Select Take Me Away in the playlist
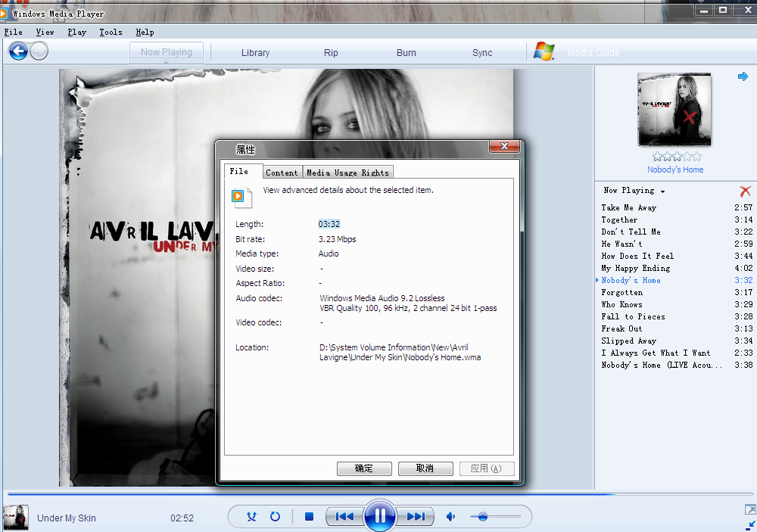This screenshot has height=532, width=757. [x=677, y=207]
